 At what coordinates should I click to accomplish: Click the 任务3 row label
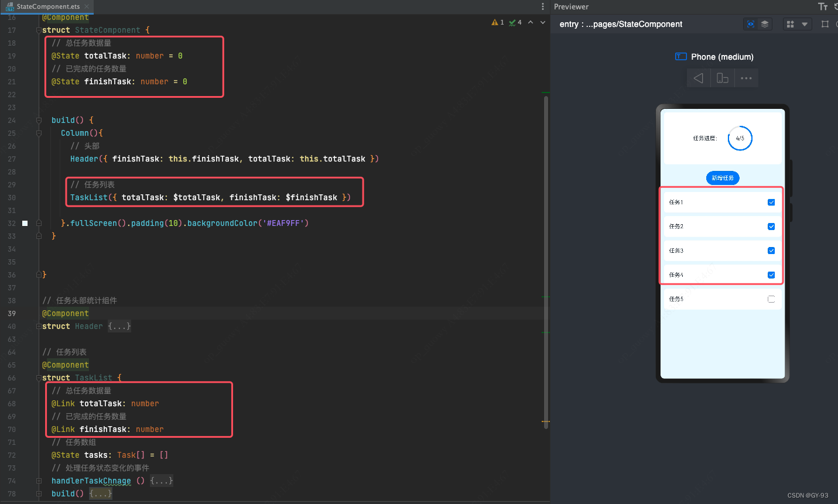click(676, 251)
